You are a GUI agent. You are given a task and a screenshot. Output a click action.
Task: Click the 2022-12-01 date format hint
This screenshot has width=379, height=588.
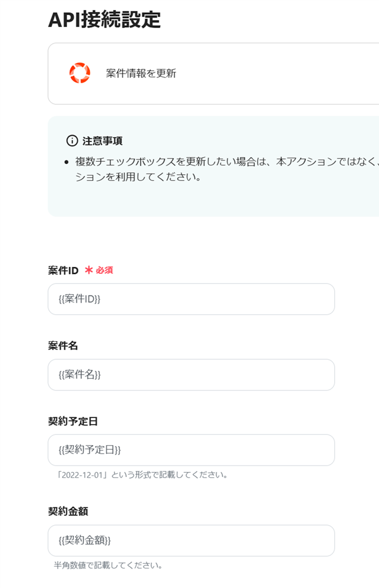click(142, 475)
